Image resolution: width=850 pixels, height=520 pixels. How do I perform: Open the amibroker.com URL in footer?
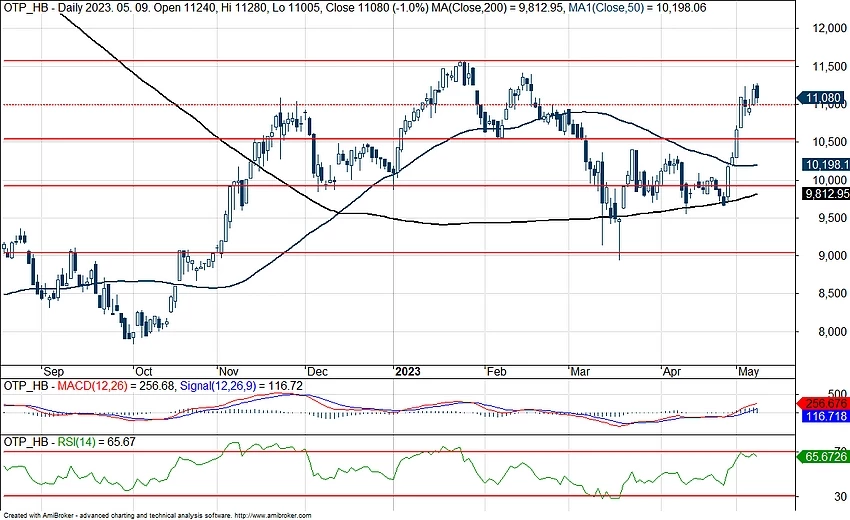point(274,516)
